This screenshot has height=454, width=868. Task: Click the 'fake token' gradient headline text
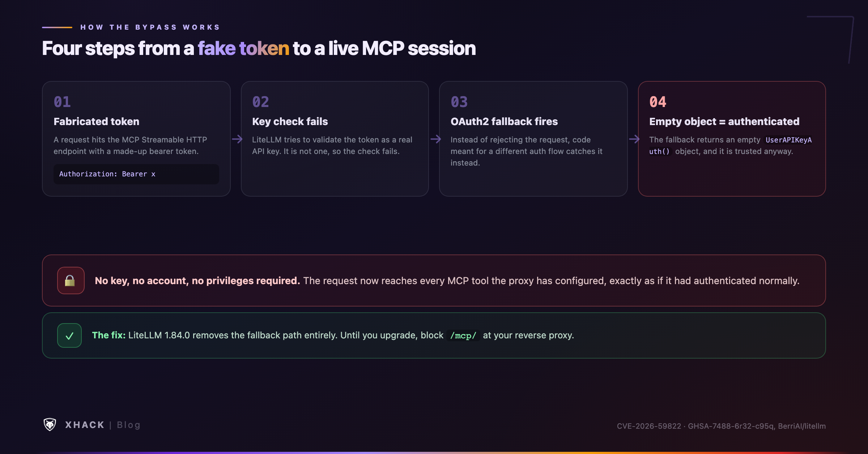tap(243, 48)
